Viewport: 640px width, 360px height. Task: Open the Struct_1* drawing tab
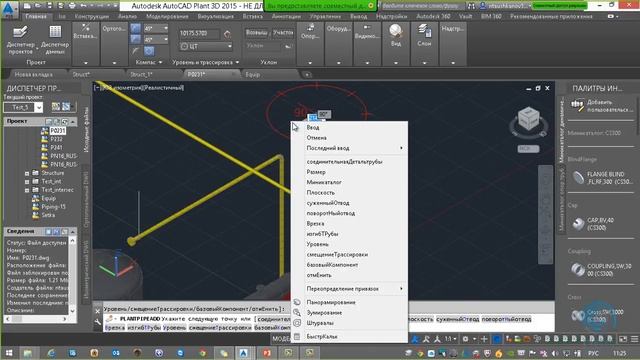click(x=141, y=75)
